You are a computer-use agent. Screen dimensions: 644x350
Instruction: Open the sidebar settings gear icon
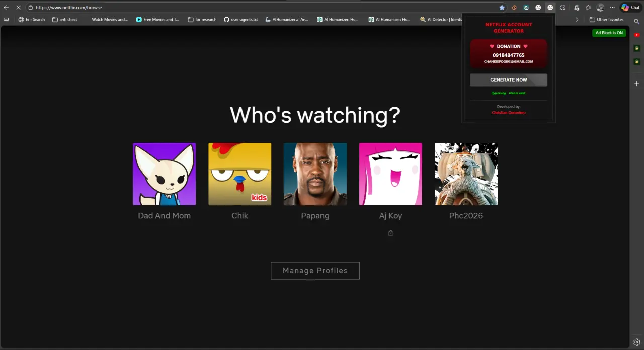pyautogui.click(x=636, y=342)
